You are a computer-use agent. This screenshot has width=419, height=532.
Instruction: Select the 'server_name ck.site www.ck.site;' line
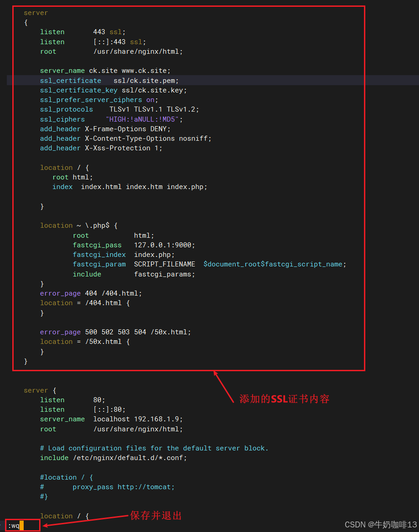click(105, 71)
